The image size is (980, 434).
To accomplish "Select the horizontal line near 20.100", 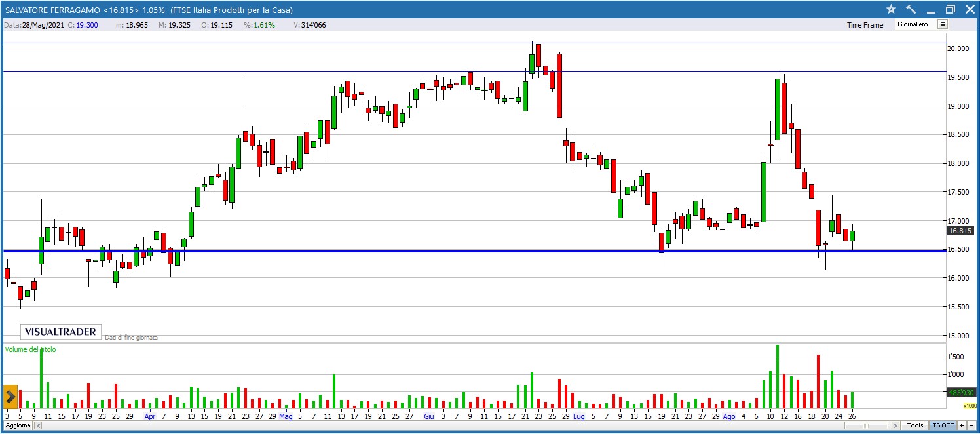I will pos(474,43).
